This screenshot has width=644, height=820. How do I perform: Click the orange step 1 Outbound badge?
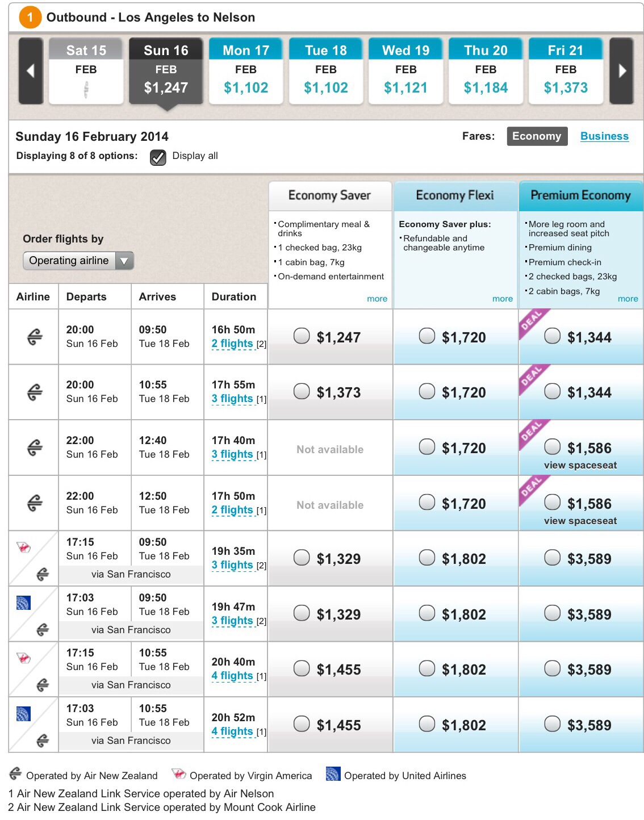tap(30, 18)
